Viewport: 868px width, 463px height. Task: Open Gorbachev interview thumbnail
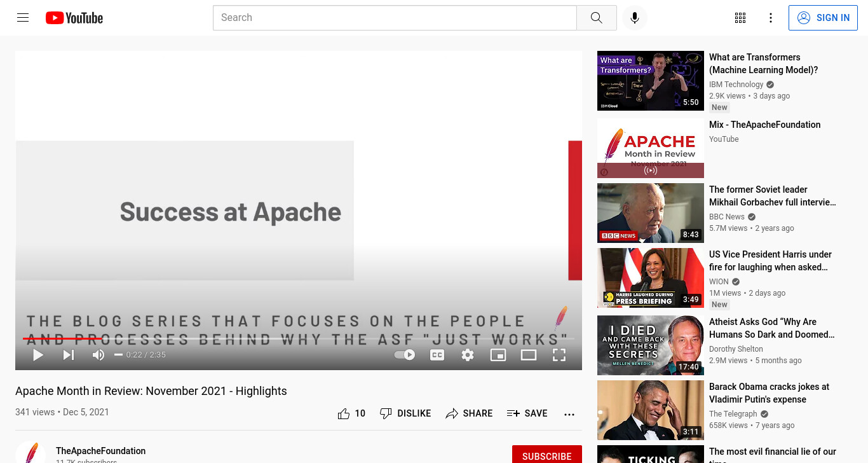click(651, 213)
